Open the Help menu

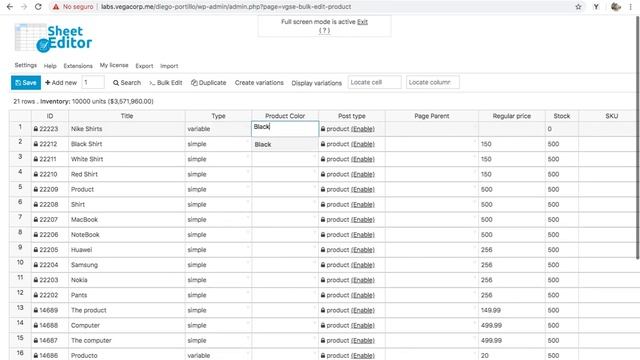50,66
